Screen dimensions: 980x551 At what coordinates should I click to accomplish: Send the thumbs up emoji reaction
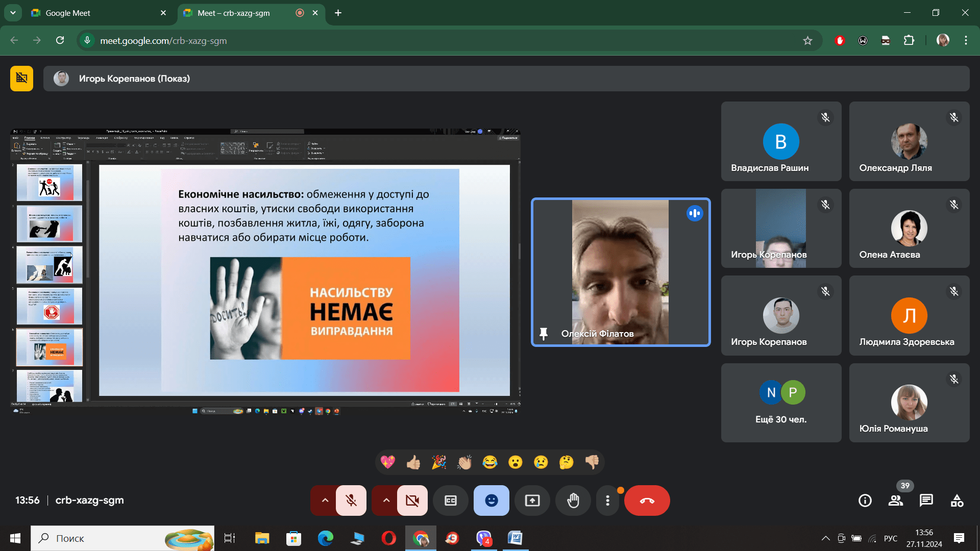click(x=413, y=462)
